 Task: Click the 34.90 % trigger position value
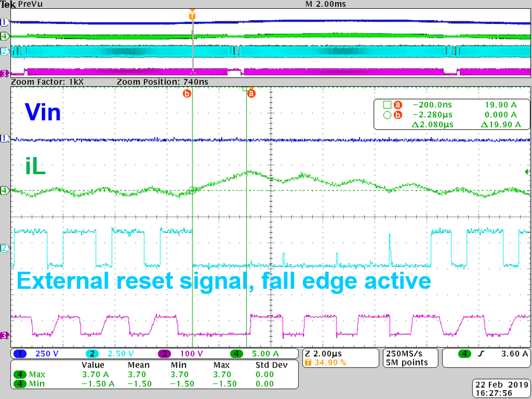point(330,363)
